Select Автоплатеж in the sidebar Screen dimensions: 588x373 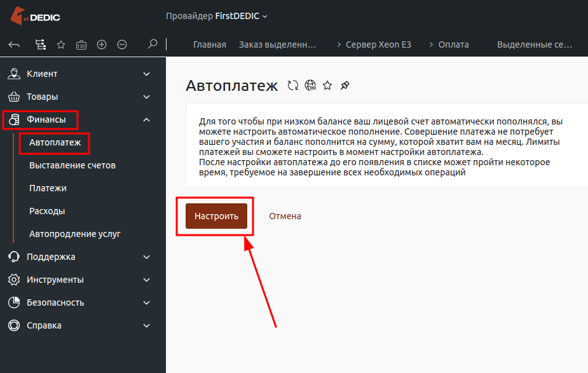[55, 142]
